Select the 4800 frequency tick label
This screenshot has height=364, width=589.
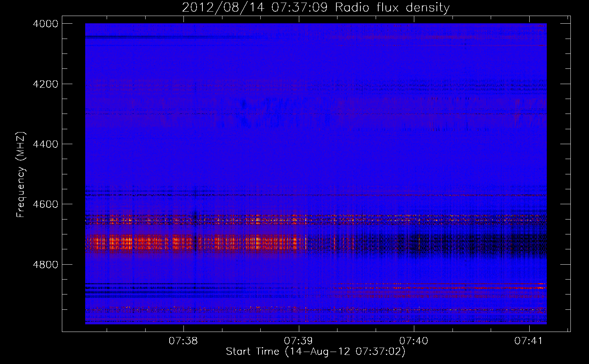(x=45, y=265)
